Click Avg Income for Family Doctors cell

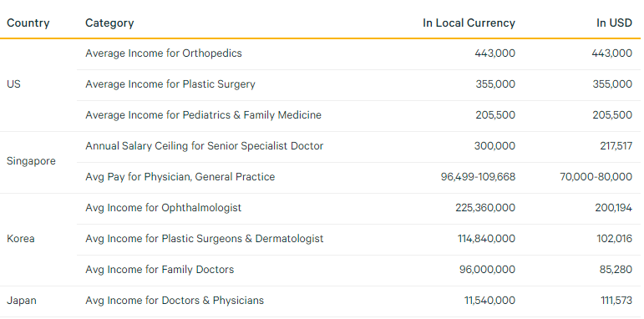pos(160,270)
